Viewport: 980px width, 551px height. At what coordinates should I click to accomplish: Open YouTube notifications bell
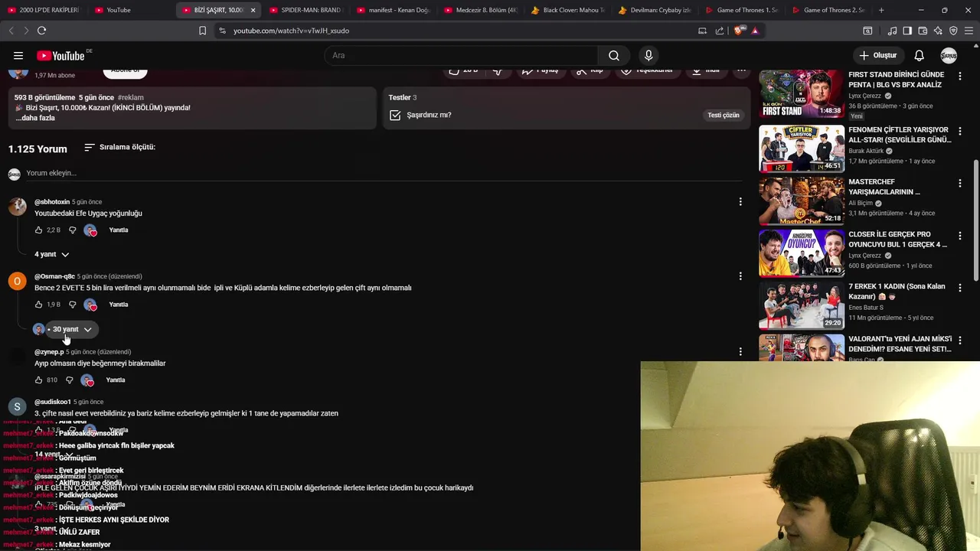coord(919,55)
